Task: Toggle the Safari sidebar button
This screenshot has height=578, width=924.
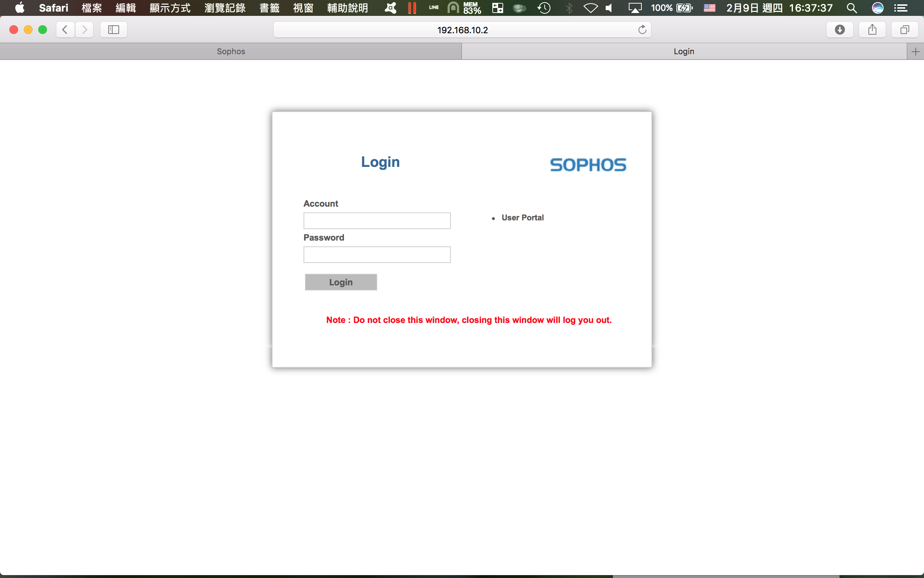Action: coord(113,29)
